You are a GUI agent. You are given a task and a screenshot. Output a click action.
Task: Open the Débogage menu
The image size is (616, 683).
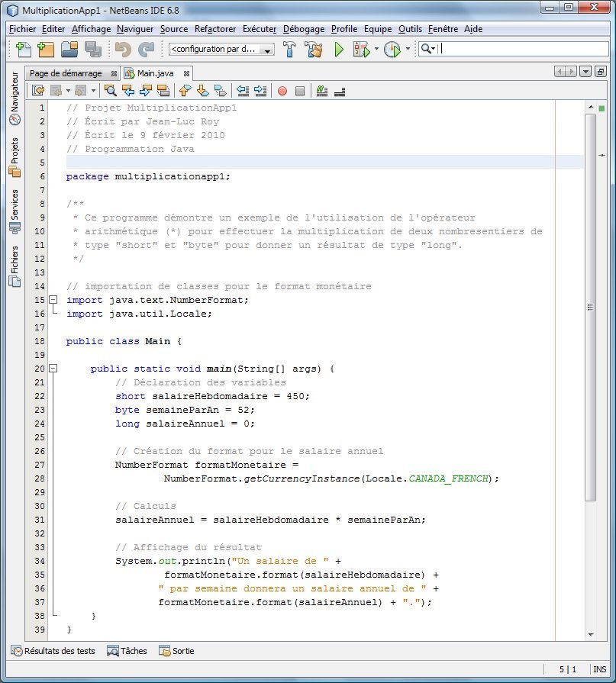(x=304, y=29)
